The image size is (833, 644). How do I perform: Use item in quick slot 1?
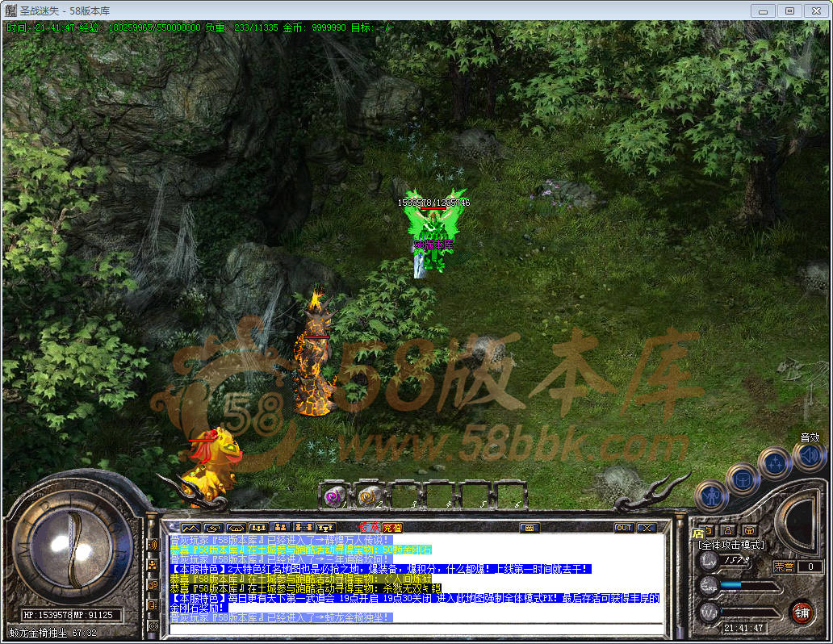(x=335, y=496)
